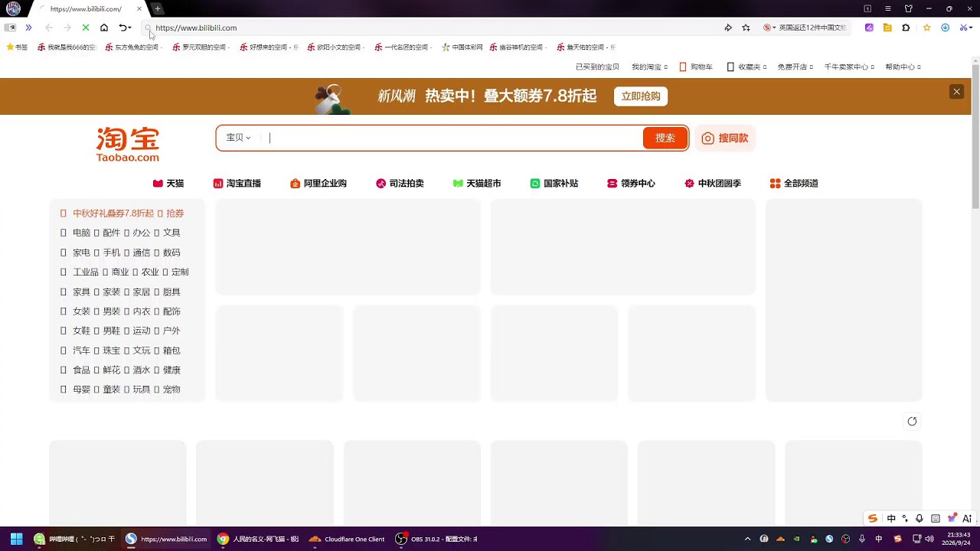This screenshot has width=980, height=551.
Task: Close the orange promotion banner
Action: (956, 92)
